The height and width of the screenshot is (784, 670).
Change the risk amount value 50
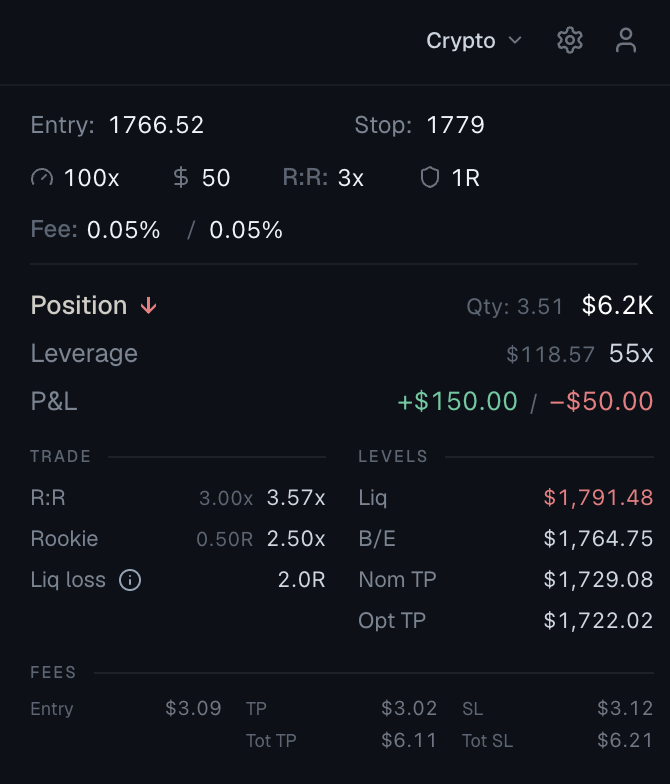(216, 178)
